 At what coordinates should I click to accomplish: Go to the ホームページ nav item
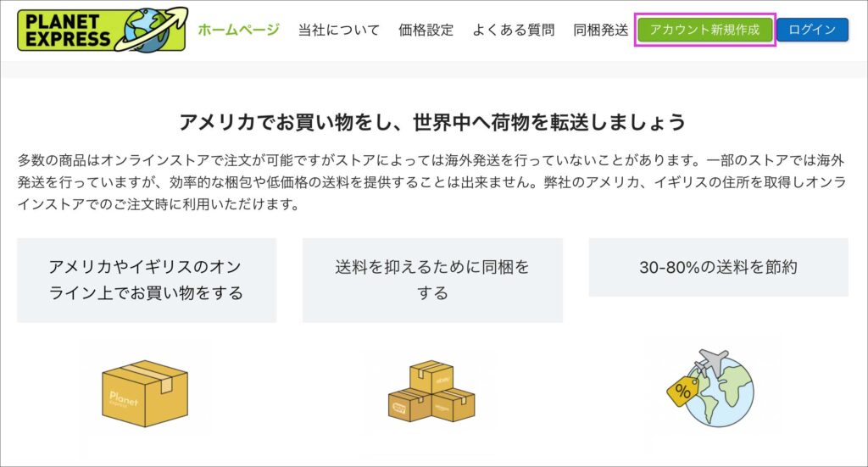(238, 30)
